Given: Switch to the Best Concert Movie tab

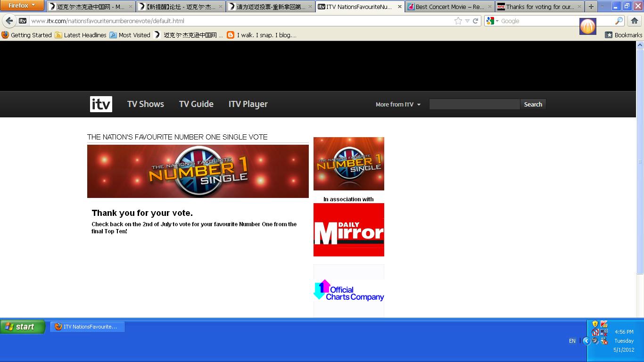Looking at the screenshot, I should click(449, 7).
